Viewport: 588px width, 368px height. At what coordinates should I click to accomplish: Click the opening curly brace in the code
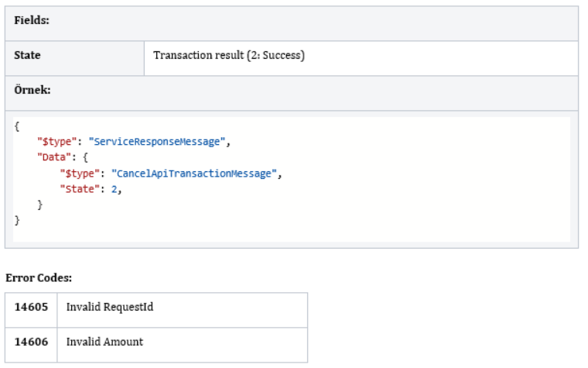point(16,126)
